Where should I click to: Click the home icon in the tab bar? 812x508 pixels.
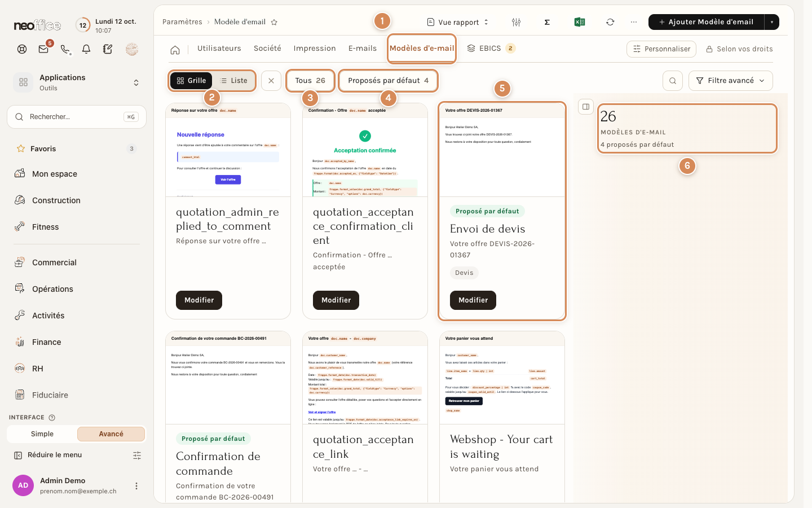click(175, 50)
